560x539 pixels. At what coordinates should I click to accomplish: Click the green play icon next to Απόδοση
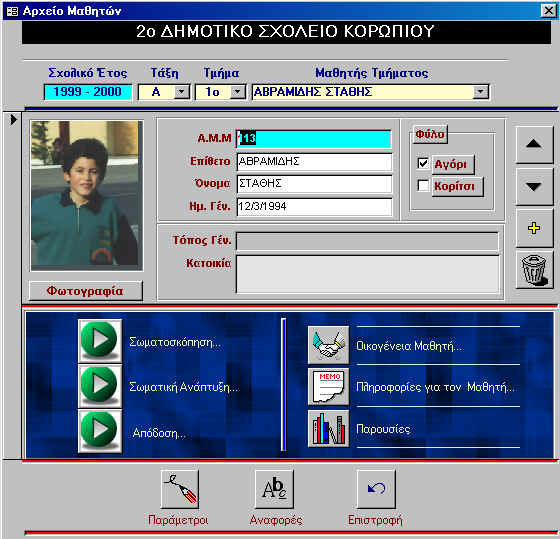100,431
